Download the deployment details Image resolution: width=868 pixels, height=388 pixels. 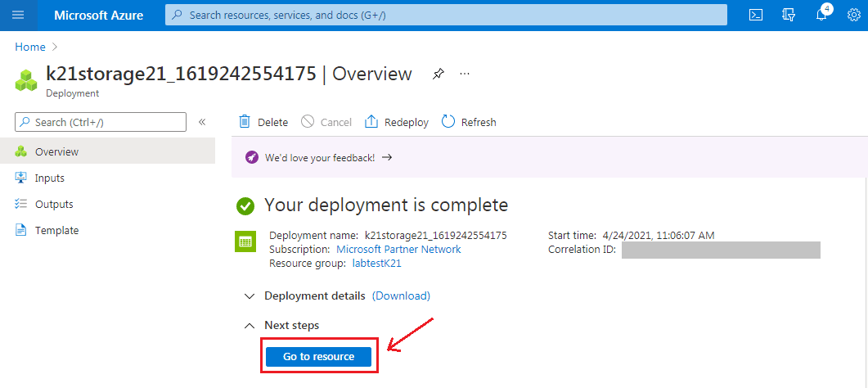402,296
